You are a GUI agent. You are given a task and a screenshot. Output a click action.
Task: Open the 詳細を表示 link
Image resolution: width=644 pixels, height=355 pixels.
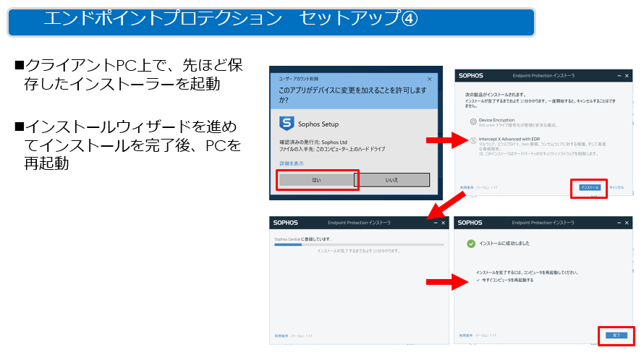(292, 163)
